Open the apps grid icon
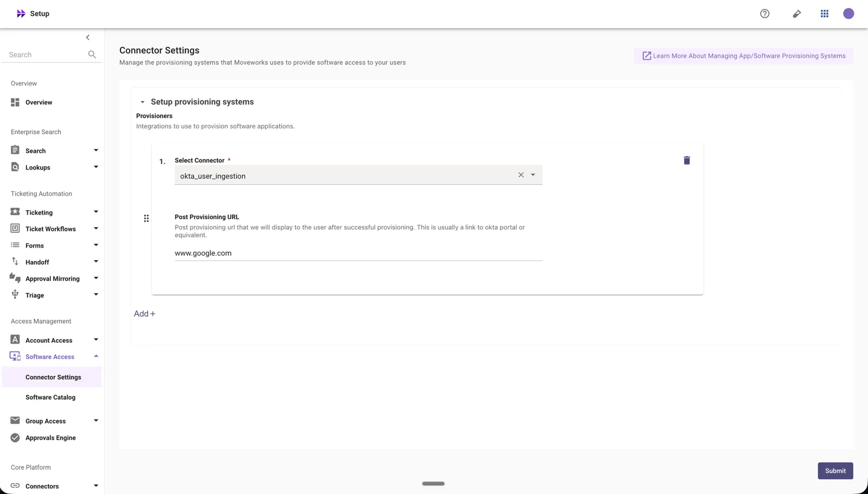Viewport: 868px width, 494px height. [824, 14]
